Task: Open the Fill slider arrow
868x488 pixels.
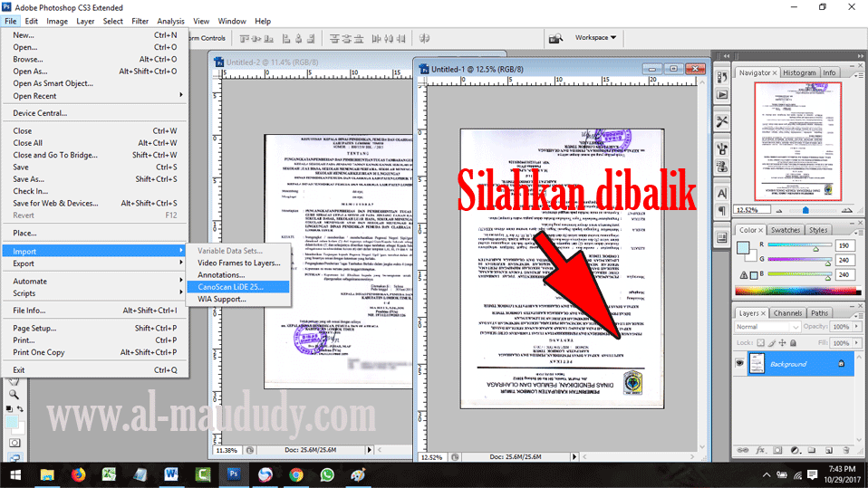Action: coord(856,343)
